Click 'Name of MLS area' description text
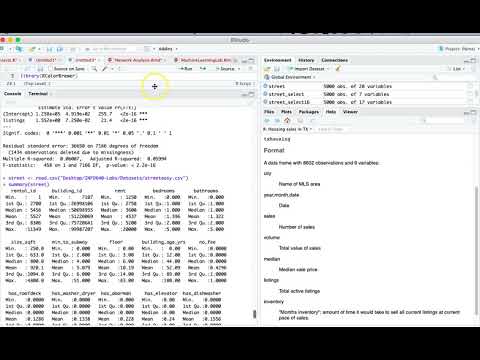This screenshot has height=360, width=480. click(x=299, y=184)
